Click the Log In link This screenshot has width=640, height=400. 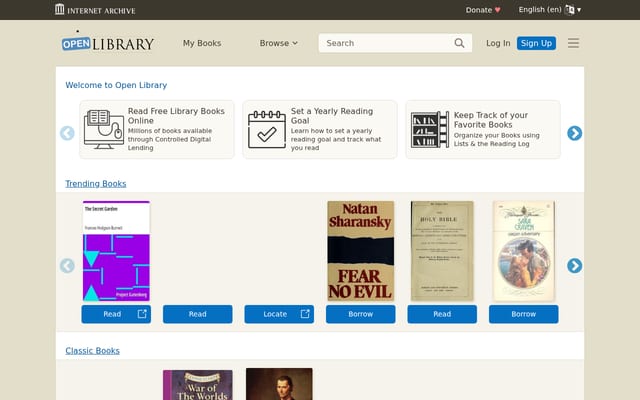(x=498, y=43)
